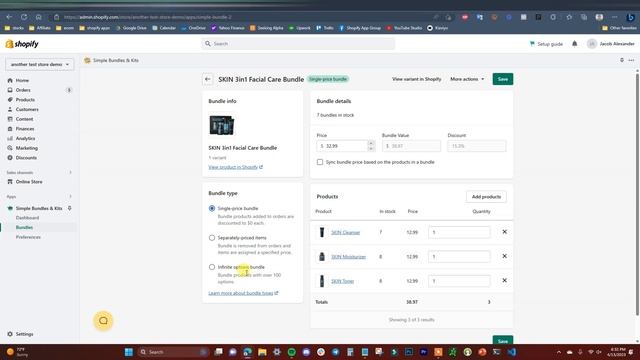
Task: Enable sync bundle price checkbox
Action: pos(320,162)
